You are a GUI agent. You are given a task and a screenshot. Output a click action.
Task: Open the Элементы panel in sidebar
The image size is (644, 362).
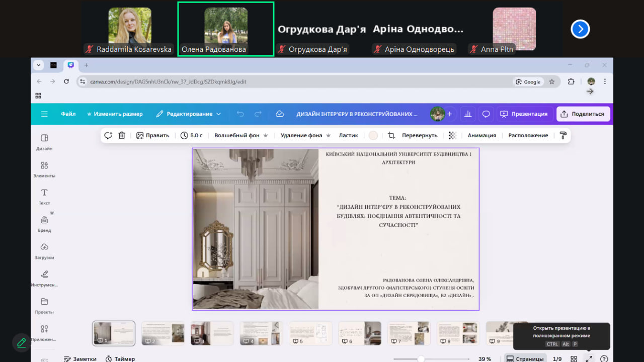click(x=44, y=169)
